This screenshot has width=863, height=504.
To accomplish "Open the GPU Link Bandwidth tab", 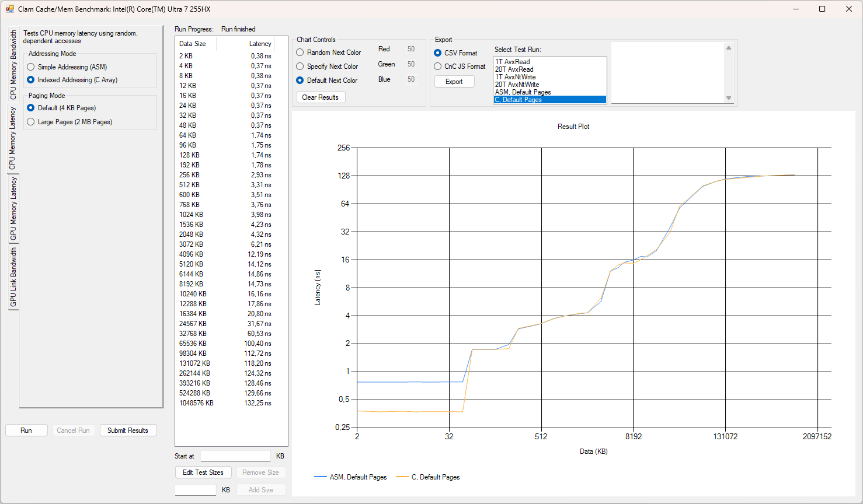I will [x=13, y=277].
